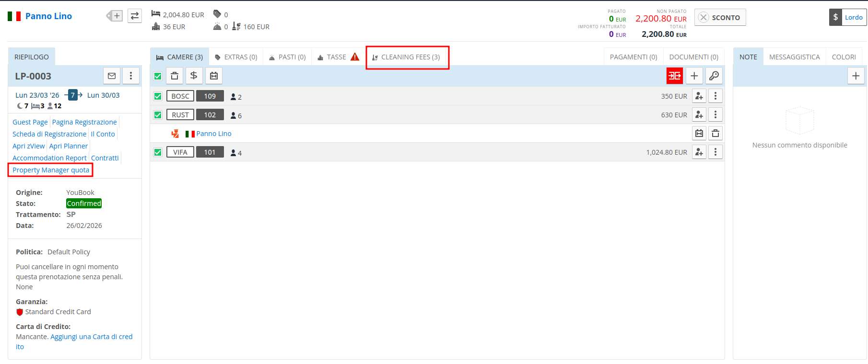Click the red split rooms icon

click(x=674, y=76)
